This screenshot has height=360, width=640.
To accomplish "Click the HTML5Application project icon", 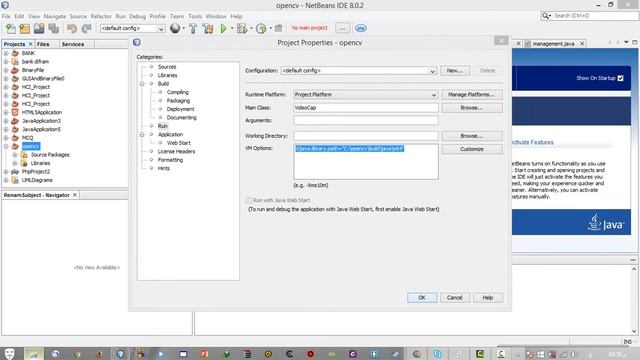I will pyautogui.click(x=15, y=112).
